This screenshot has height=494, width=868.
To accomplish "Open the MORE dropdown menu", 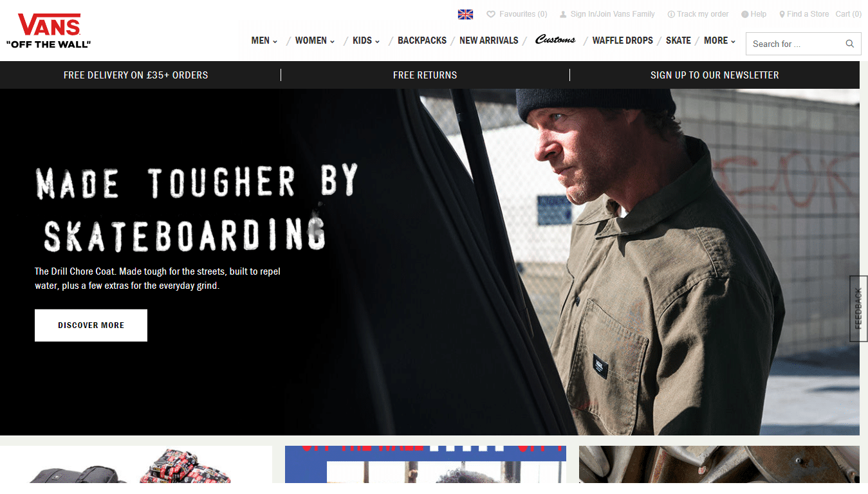I will [x=719, y=41].
